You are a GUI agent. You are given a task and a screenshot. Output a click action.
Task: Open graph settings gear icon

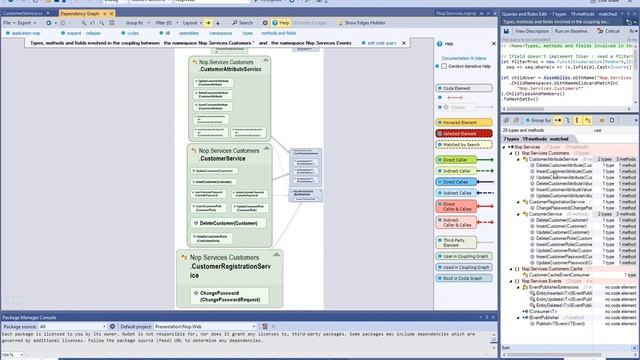click(x=265, y=23)
